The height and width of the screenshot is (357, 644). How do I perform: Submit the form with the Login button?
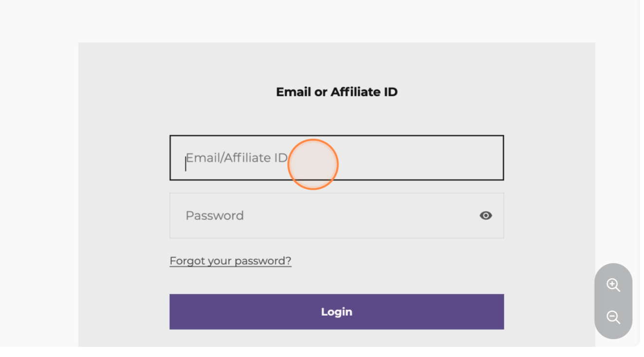pos(336,312)
